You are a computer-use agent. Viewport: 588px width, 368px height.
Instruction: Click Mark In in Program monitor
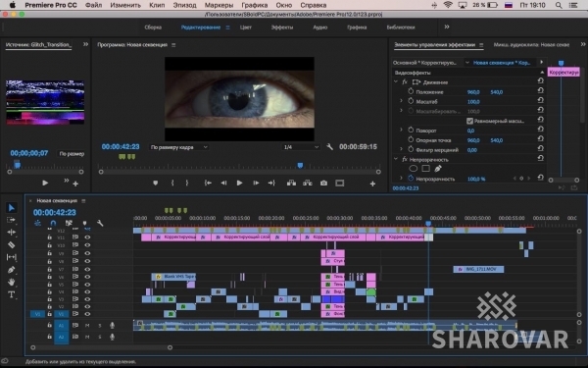click(x=172, y=183)
